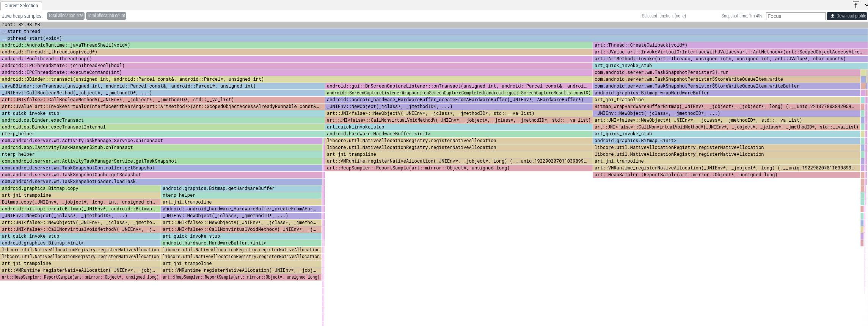
Task: Select the ScreenCaptureListenerWrapper::onScreenCaptureCompleted frame
Action: (x=458, y=93)
